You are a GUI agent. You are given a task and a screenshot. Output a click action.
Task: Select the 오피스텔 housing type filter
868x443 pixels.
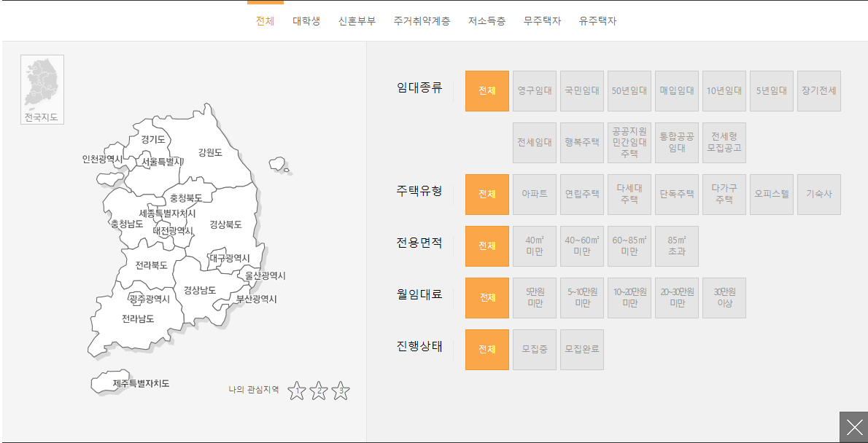coord(771,194)
